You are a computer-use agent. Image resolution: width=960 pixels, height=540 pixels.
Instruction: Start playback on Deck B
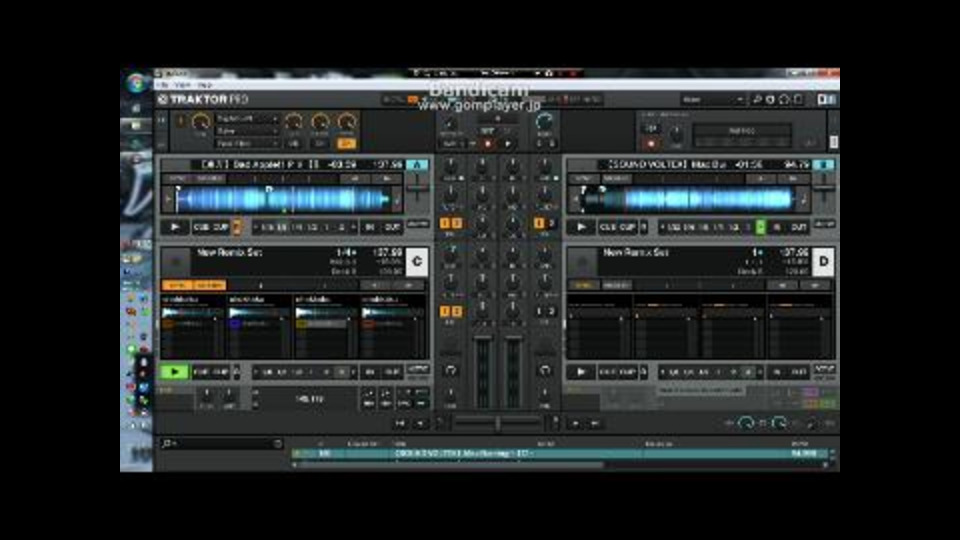point(581,227)
